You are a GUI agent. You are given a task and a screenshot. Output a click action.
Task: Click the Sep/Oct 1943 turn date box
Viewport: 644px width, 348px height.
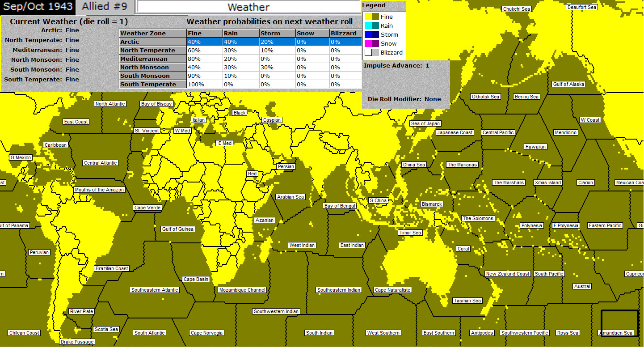coord(37,7)
